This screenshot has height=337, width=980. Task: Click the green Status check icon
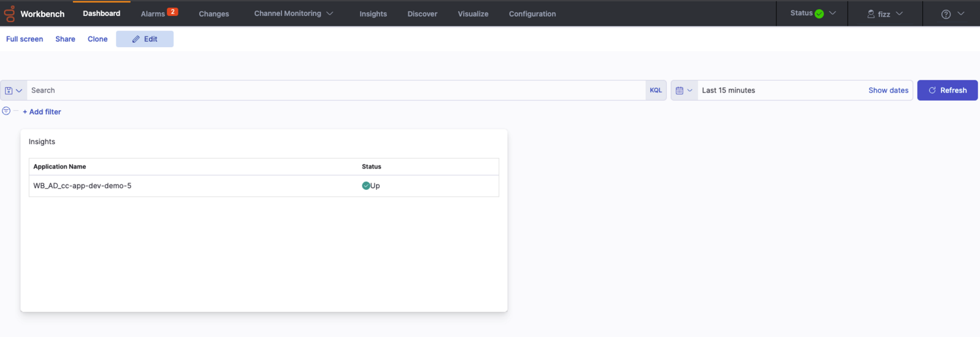point(819,13)
